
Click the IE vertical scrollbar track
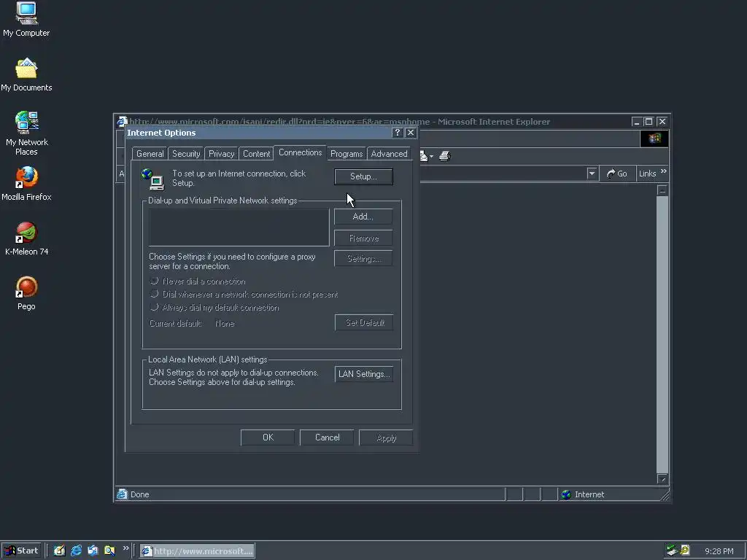coord(662,335)
